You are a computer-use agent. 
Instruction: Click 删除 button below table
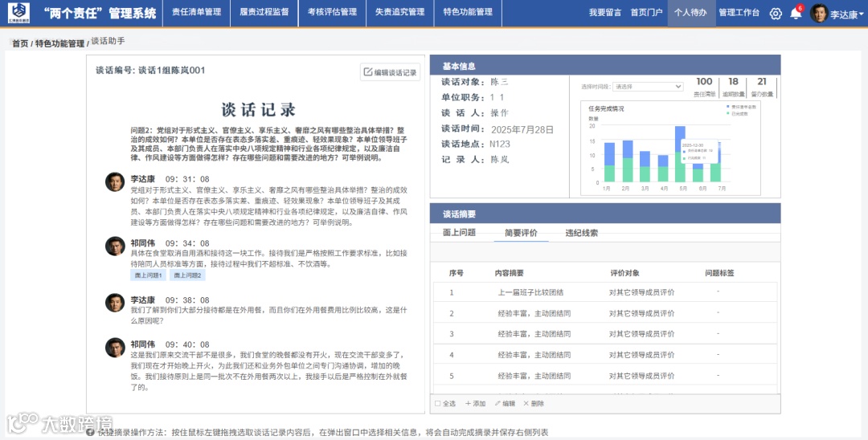point(534,404)
